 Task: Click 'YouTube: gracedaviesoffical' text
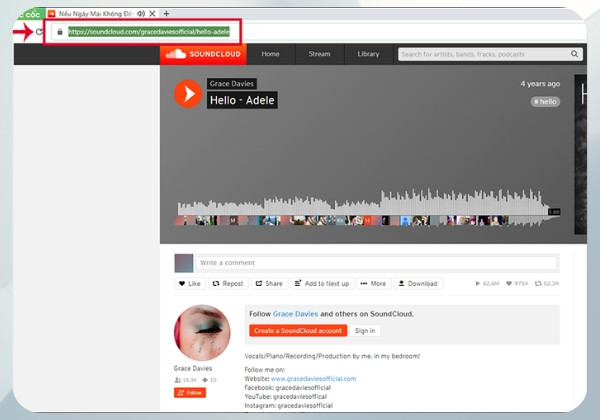(x=285, y=396)
